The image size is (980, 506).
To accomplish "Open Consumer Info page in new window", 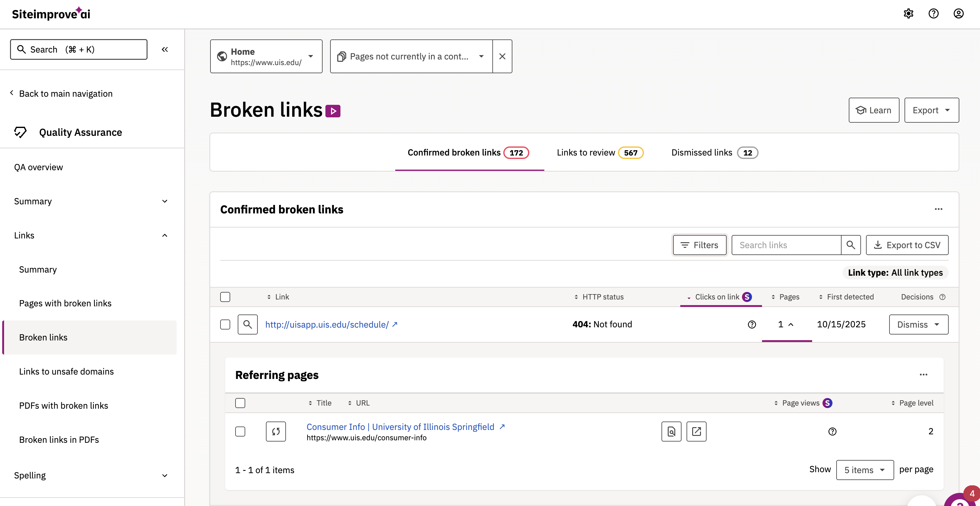I will [696, 432].
